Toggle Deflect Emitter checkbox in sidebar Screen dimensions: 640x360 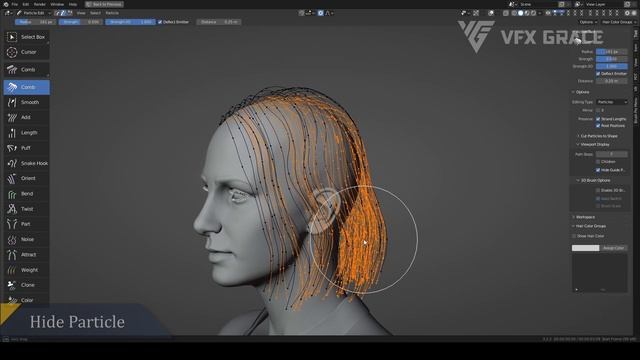[598, 74]
